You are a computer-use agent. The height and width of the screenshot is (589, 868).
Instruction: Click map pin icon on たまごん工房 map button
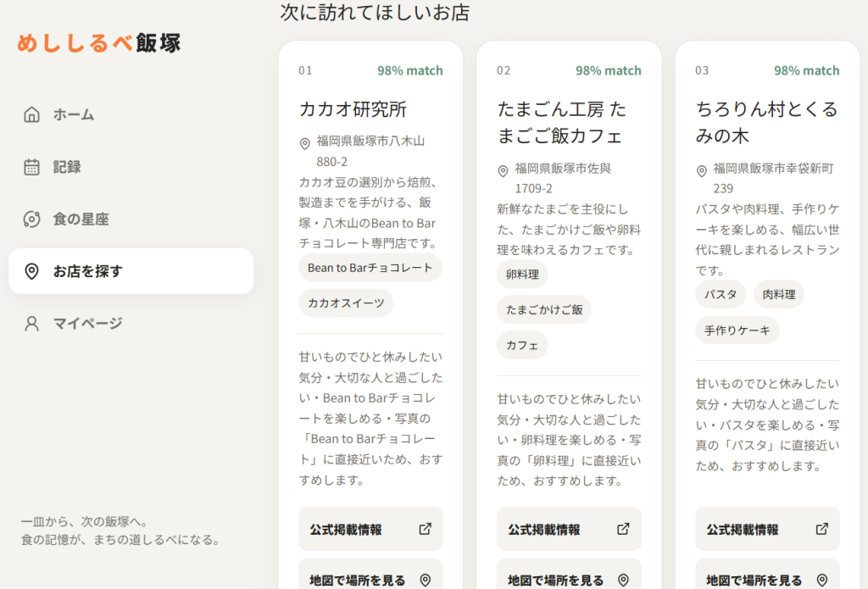623,580
